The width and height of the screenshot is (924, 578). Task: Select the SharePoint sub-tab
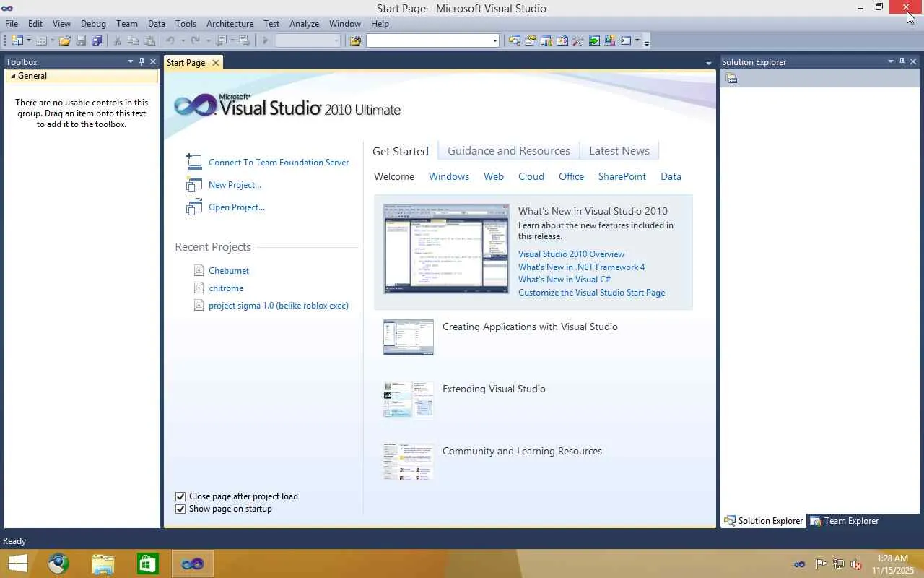coord(622,176)
